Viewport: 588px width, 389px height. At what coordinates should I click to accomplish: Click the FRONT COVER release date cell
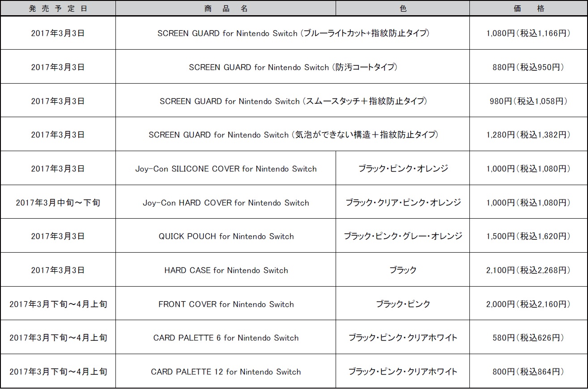point(58,304)
